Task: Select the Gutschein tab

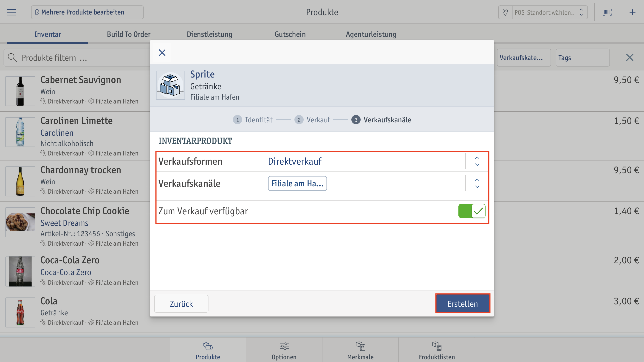Action: point(290,34)
